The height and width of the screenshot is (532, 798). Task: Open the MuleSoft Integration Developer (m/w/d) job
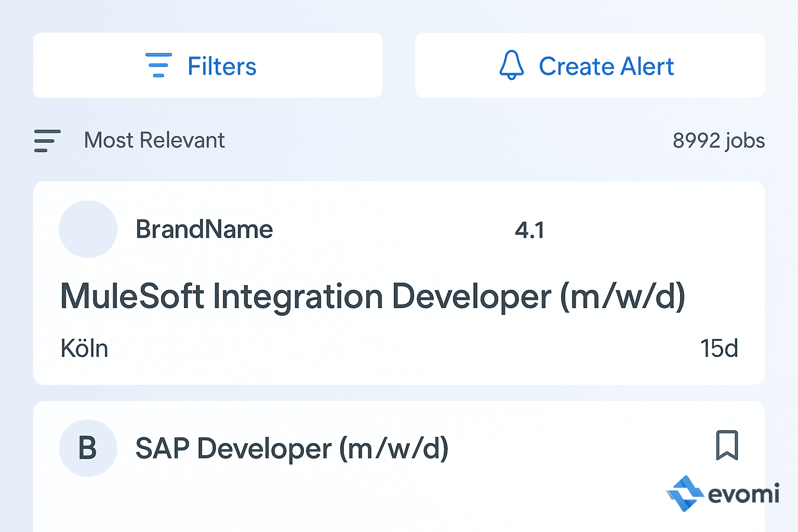(373, 297)
